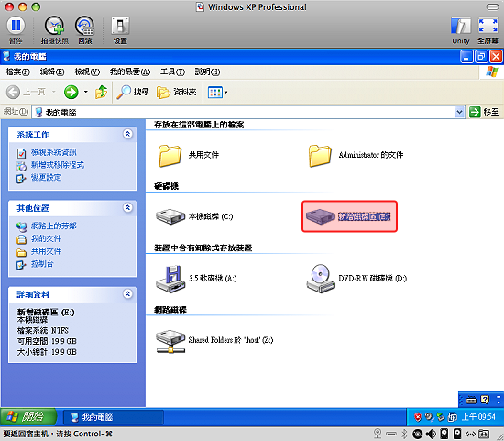Click the language bar help icon

coord(485,400)
